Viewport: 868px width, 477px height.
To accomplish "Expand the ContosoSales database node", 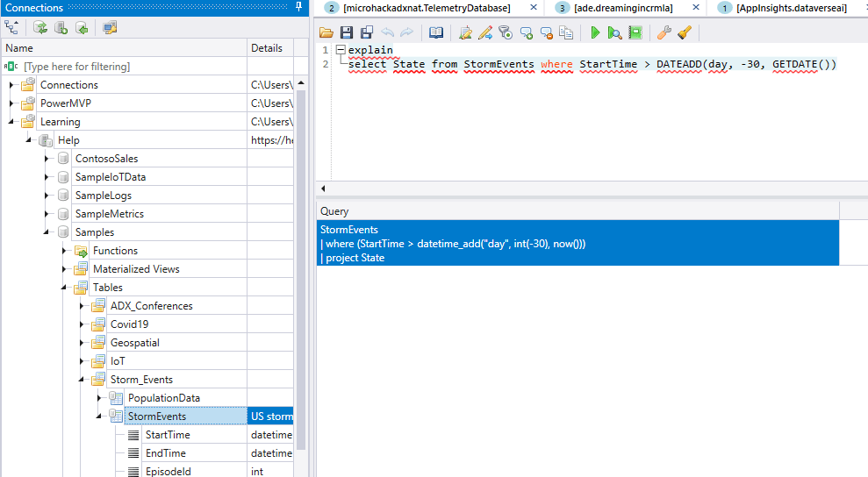I will [47, 159].
